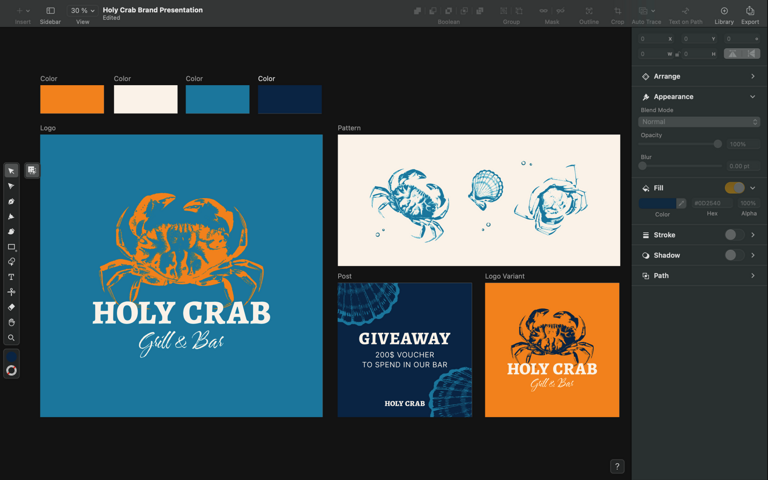
Task: Click the Text on Path icon
Action: 685,11
